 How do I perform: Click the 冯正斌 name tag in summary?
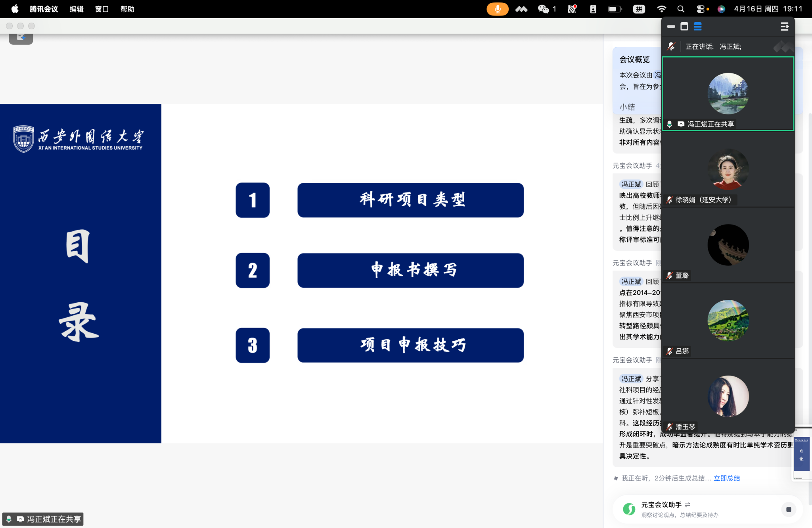[631, 184]
